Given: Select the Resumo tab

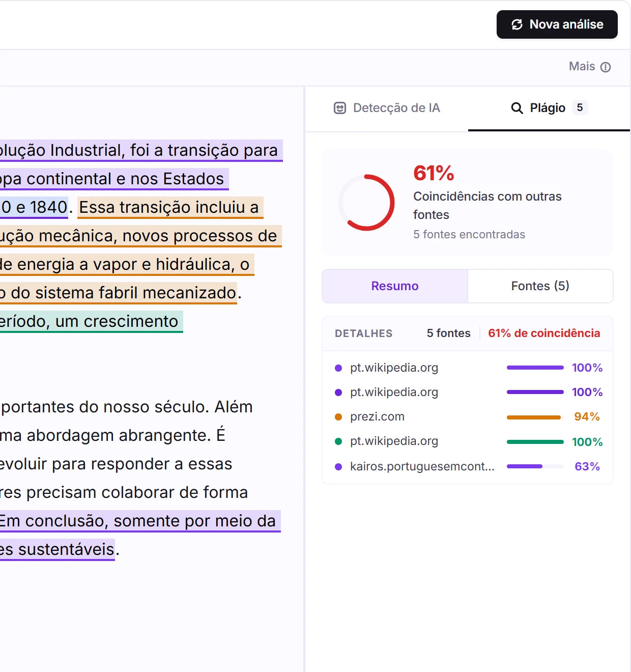Looking at the screenshot, I should [395, 286].
